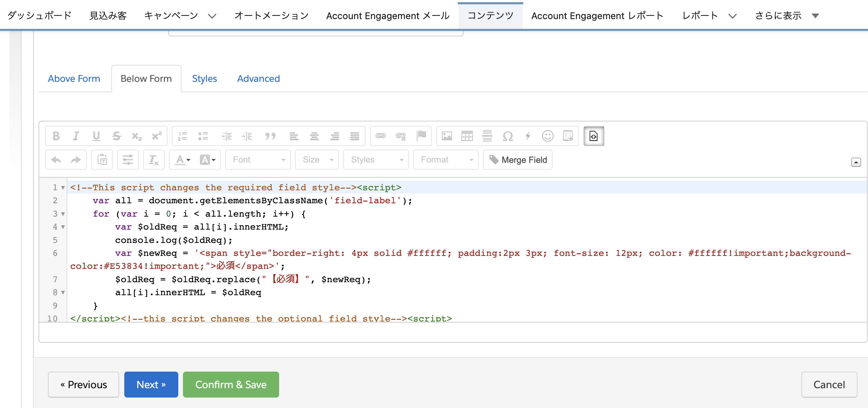Insert an image

pos(447,136)
